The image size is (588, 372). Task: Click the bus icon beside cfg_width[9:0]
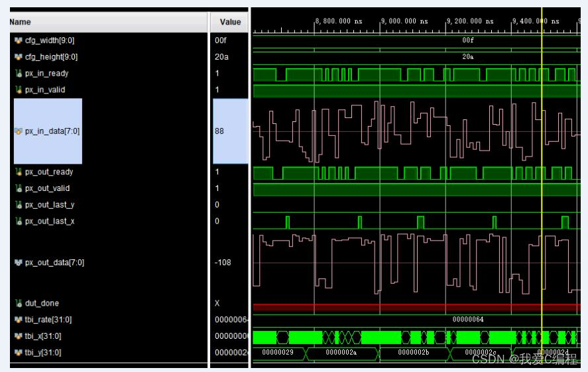tap(18, 40)
